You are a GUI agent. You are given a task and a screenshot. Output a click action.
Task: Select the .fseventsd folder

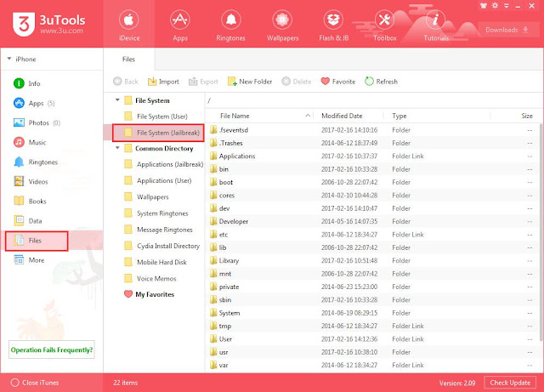pos(372,130)
